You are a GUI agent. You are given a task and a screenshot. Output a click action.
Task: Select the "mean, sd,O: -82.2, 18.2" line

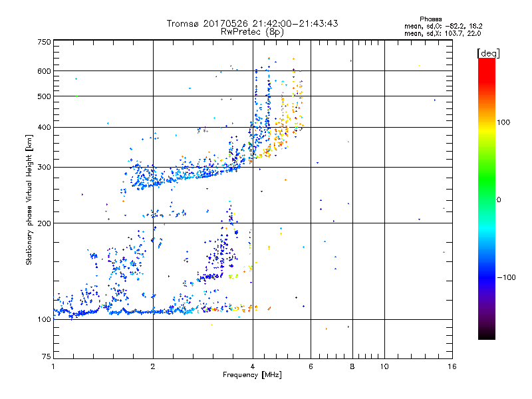[443, 26]
